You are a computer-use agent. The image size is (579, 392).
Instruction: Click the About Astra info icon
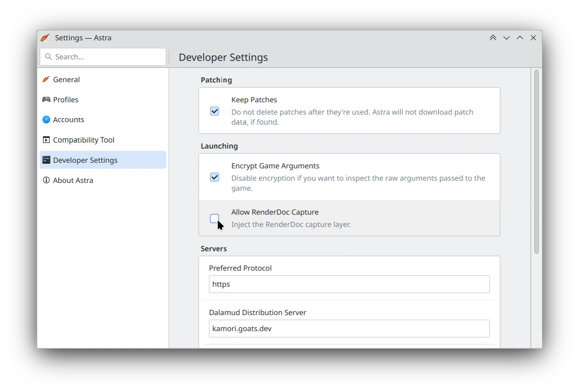click(x=46, y=180)
